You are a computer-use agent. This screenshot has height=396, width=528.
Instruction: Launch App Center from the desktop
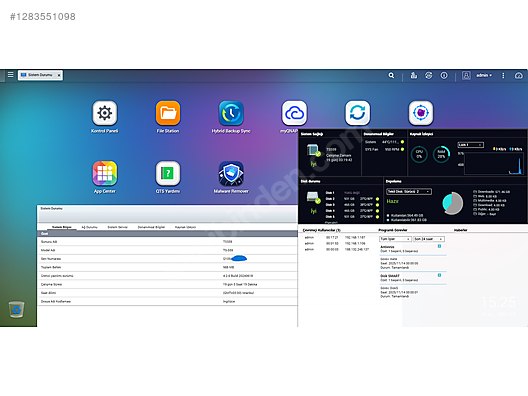105,173
